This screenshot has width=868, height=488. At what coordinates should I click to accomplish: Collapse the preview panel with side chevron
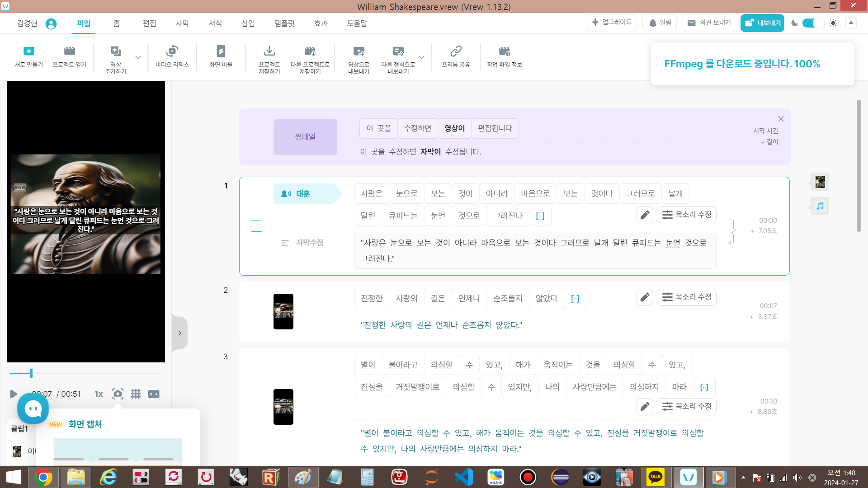[179, 333]
